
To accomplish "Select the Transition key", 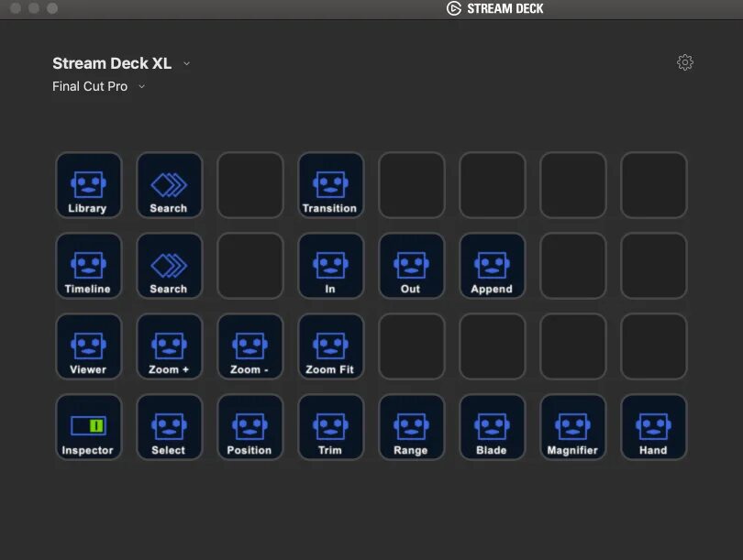I will pyautogui.click(x=331, y=185).
